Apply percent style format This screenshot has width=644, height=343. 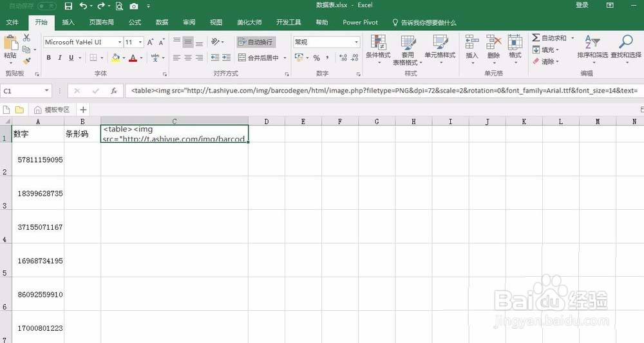click(317, 58)
